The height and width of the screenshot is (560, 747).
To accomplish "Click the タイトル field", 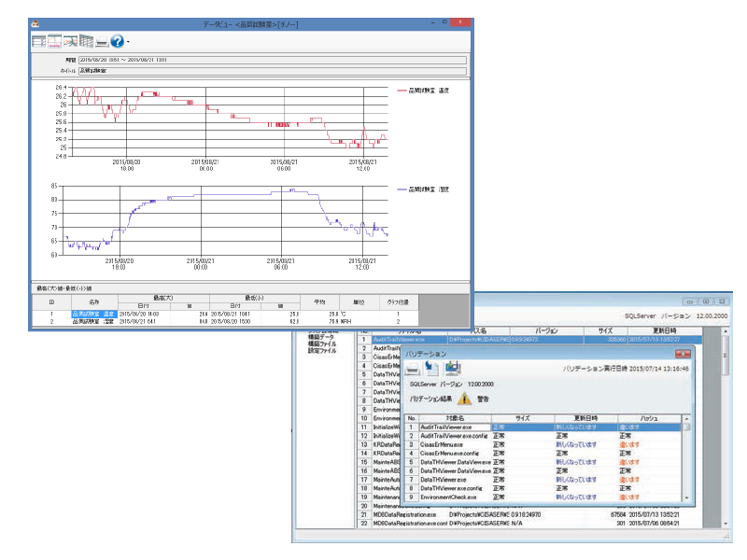I will (x=272, y=71).
